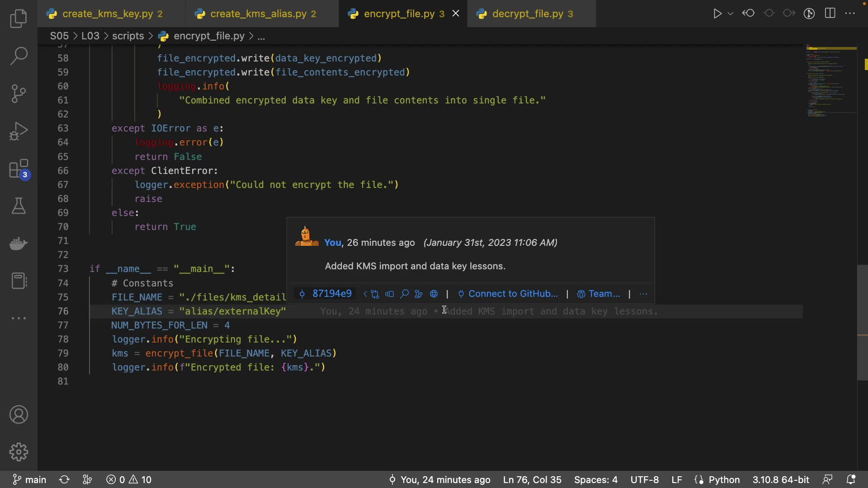This screenshot has width=868, height=488.
Task: Open commit 87194e9 link
Action: coord(331,294)
